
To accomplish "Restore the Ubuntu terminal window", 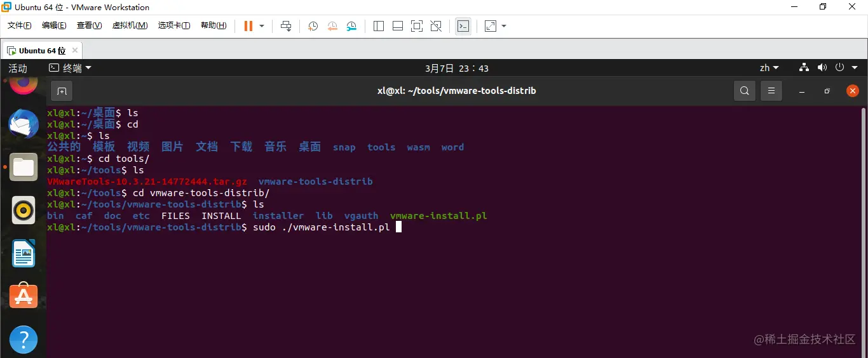I will (x=827, y=91).
